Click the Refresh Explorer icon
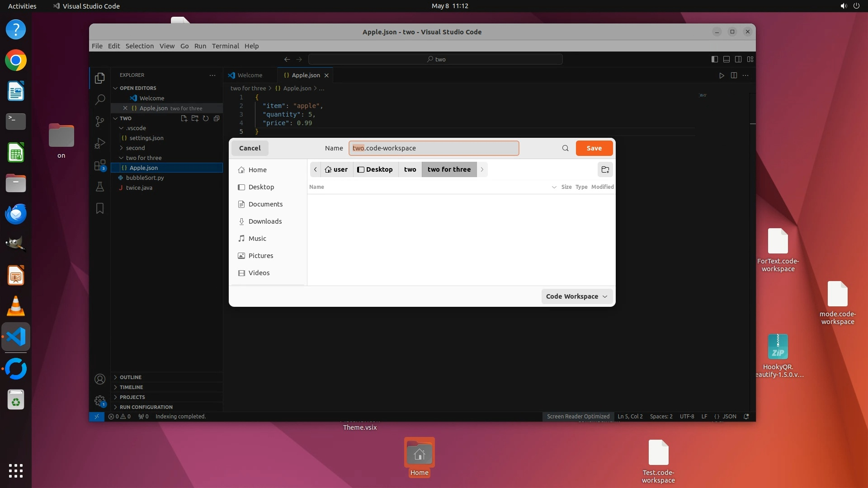Image resolution: width=868 pixels, height=488 pixels. [206, 118]
